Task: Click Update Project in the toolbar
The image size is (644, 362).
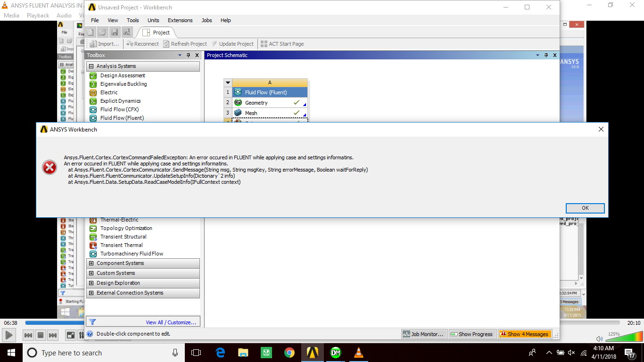Action: (x=232, y=44)
